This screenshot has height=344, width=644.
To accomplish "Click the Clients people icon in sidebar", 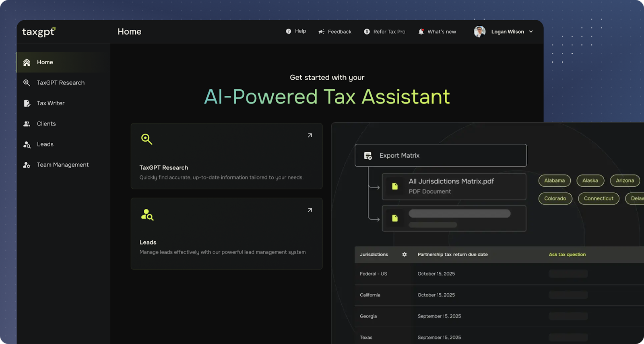I will (27, 124).
